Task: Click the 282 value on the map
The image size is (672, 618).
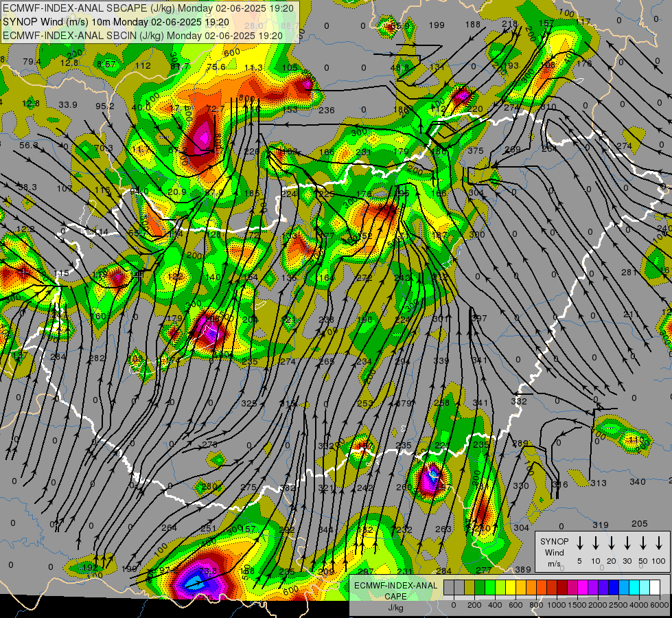Action: tap(97, 358)
